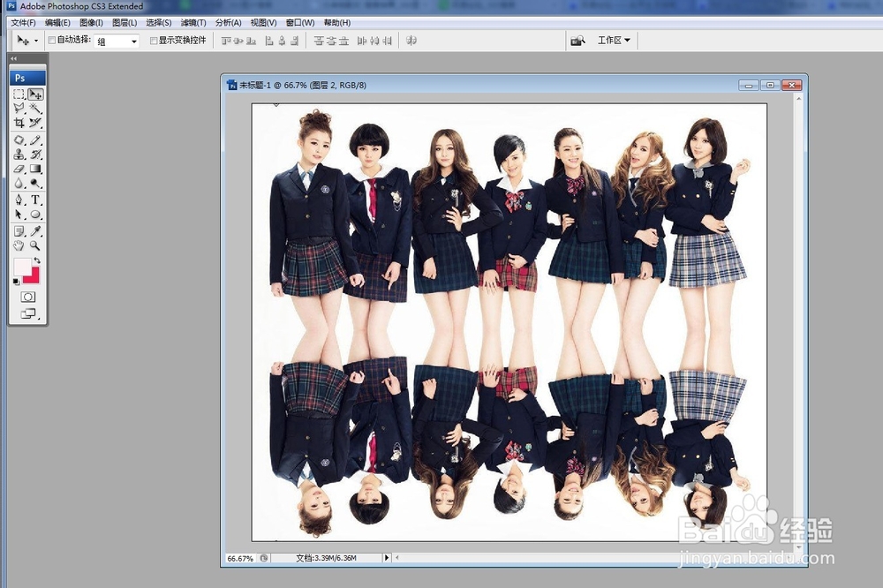Screen dimensions: 883x588
Task: Select the Dodge tool
Action: click(x=35, y=183)
